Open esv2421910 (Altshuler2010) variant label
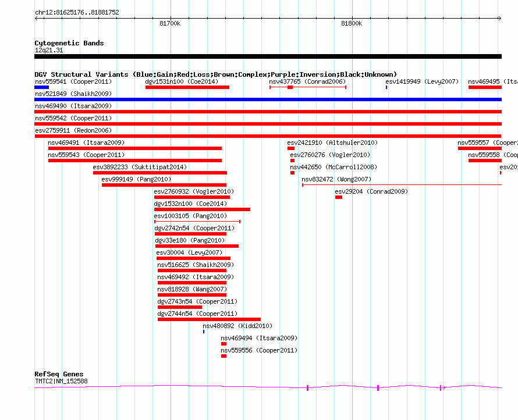 pyautogui.click(x=332, y=143)
